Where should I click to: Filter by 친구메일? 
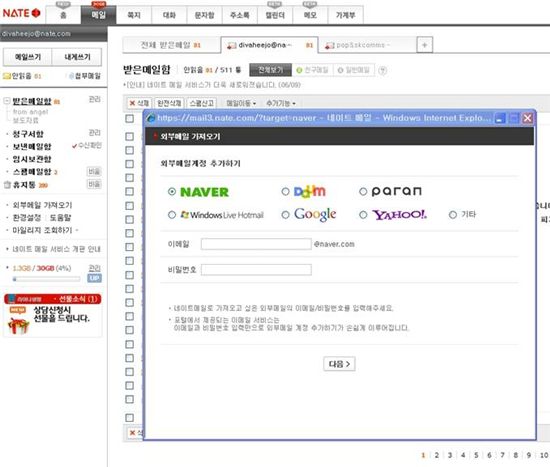[x=312, y=70]
